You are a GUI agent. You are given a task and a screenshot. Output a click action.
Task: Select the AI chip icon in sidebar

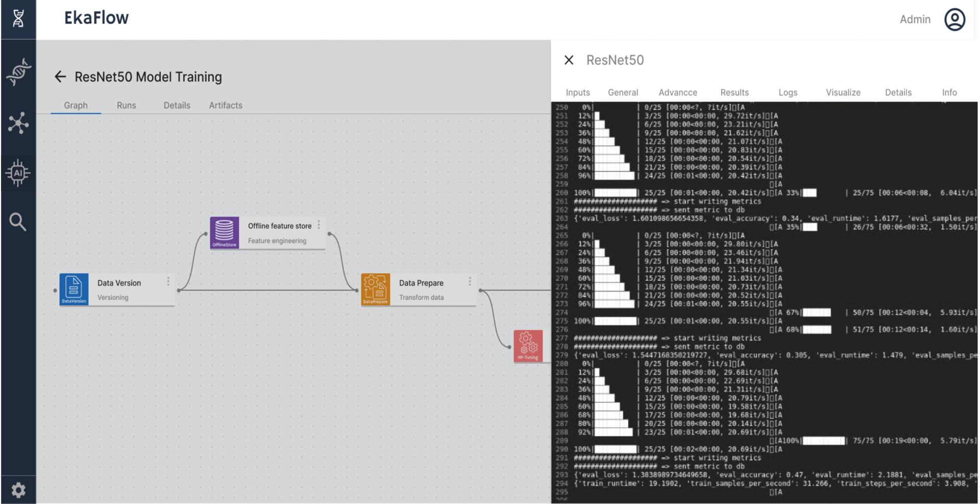[18, 173]
